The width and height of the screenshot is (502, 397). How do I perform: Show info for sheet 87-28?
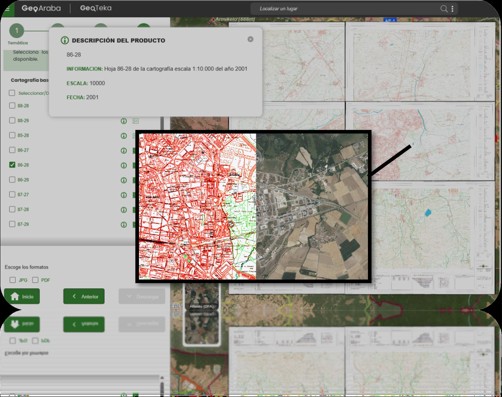124,210
